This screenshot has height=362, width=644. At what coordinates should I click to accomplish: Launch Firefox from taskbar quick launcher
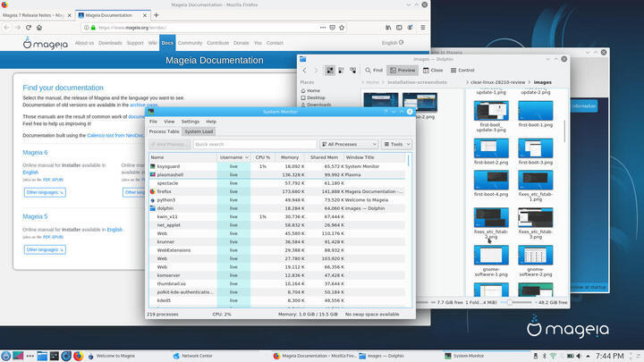[x=78, y=356]
